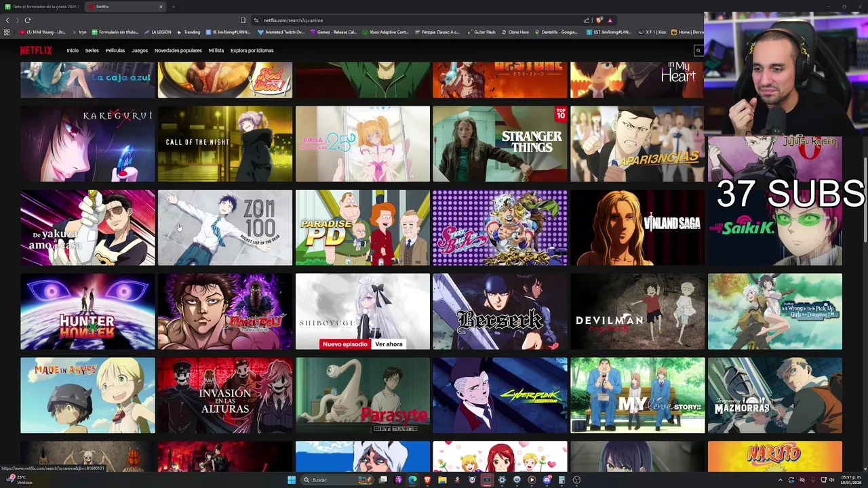Click the Brave rewards triangle icon

[610, 20]
